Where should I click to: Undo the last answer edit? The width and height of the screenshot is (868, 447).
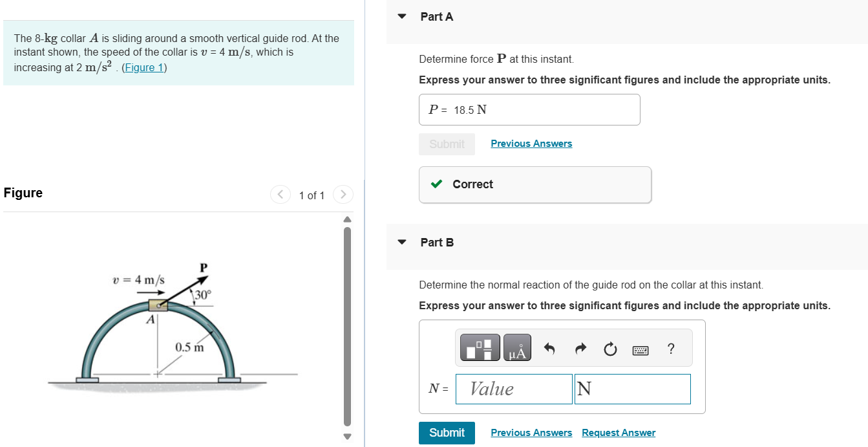pyautogui.click(x=549, y=347)
